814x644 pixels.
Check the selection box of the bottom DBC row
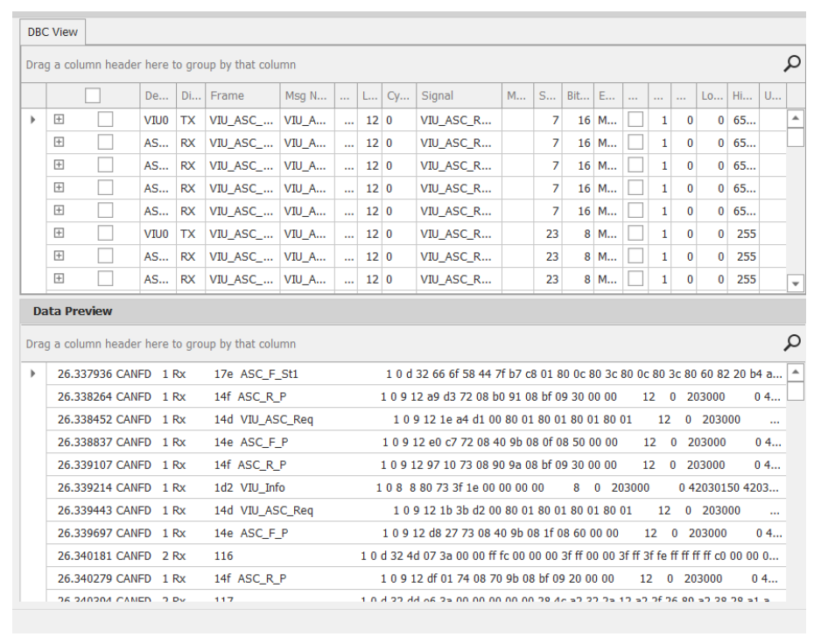105,278
